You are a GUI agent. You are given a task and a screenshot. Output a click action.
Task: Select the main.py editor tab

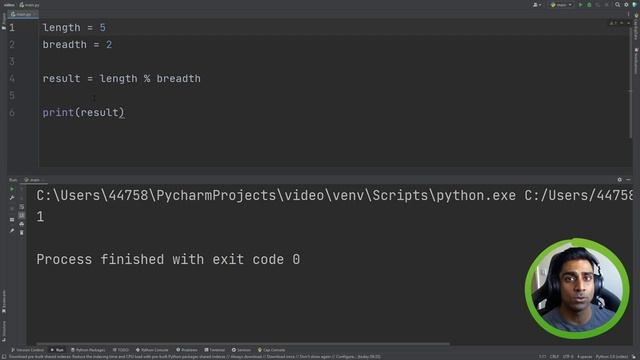[23, 14]
